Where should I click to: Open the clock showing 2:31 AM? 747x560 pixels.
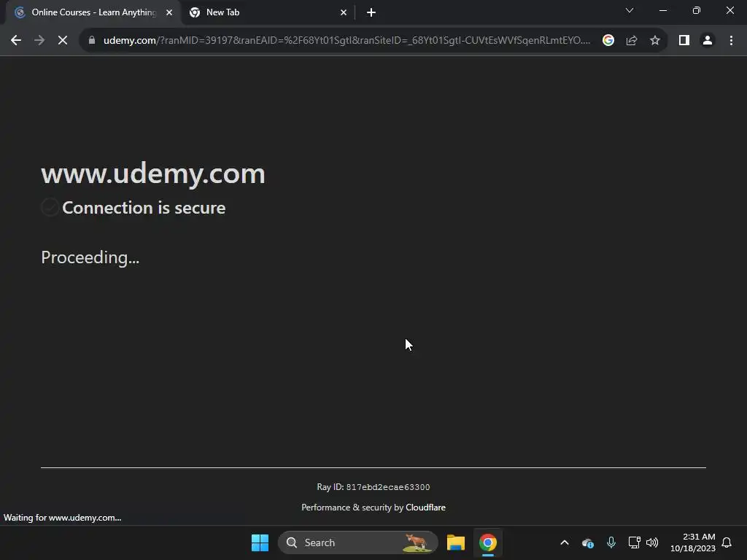[693, 542]
